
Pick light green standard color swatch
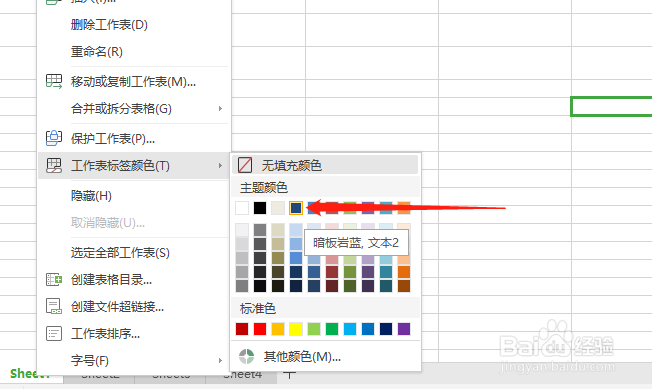(314, 329)
